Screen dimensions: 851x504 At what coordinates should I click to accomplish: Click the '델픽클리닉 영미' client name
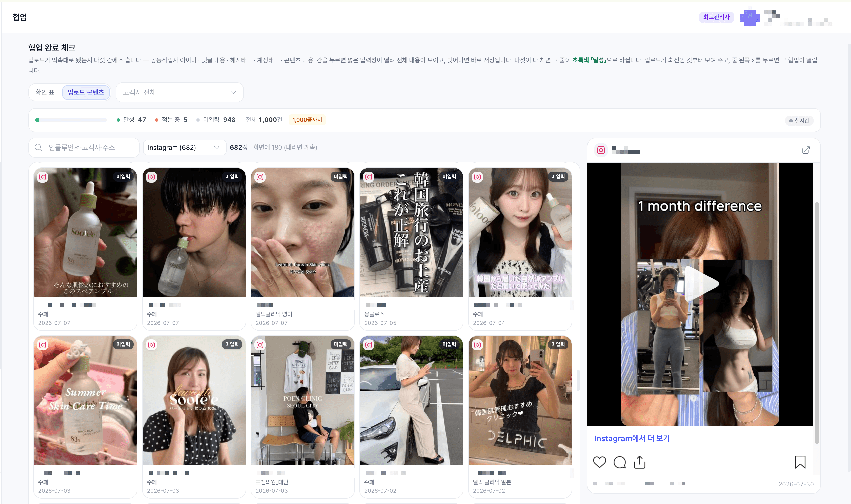pos(274,314)
